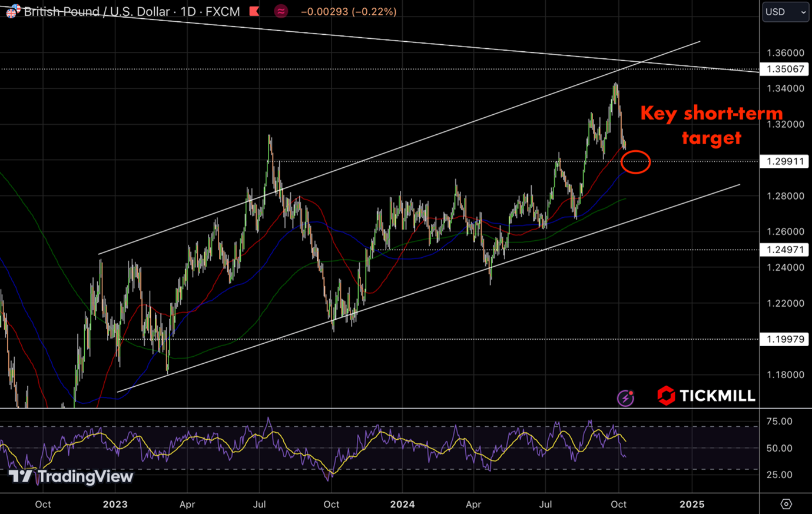Image resolution: width=812 pixels, height=514 pixels.
Task: Open the USD currency dropdown
Action: tap(786, 12)
